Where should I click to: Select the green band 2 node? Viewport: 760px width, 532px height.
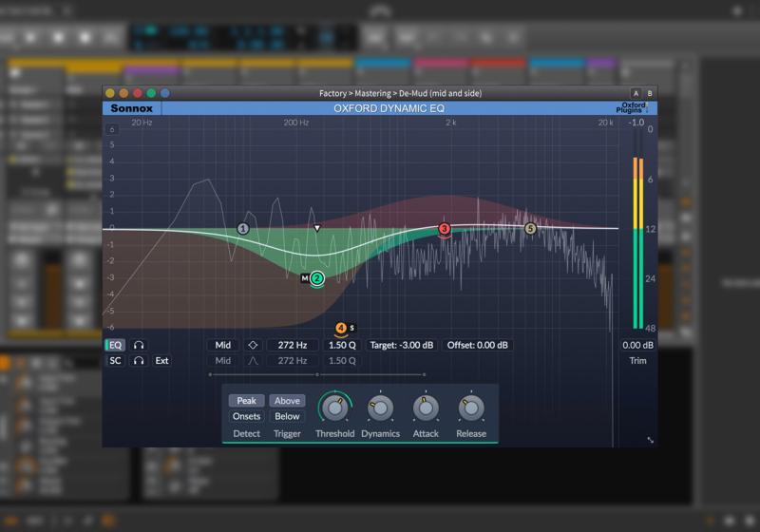317,278
